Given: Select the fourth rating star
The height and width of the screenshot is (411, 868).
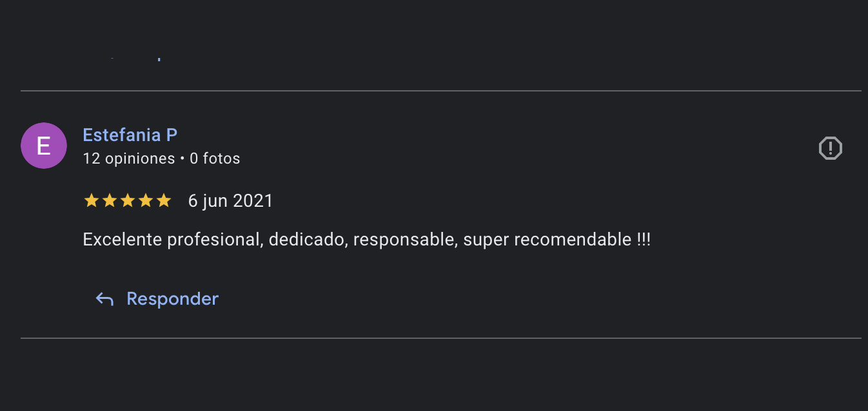Looking at the screenshot, I should click(x=146, y=201).
